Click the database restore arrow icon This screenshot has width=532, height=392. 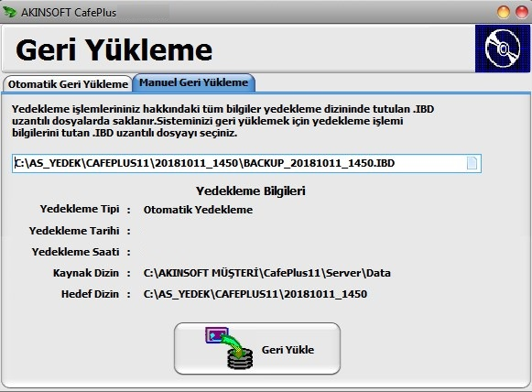click(229, 348)
